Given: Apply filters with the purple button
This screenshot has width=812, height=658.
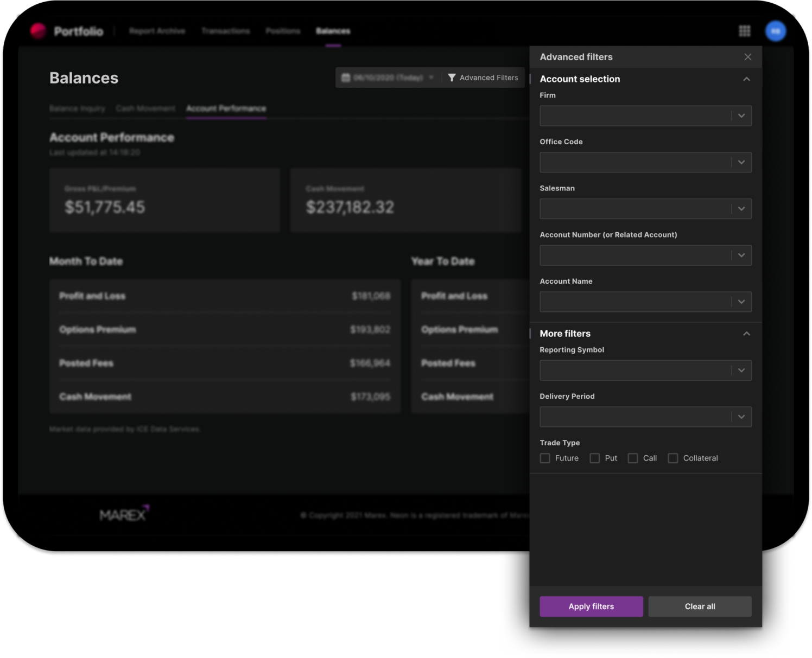Looking at the screenshot, I should coord(591,606).
